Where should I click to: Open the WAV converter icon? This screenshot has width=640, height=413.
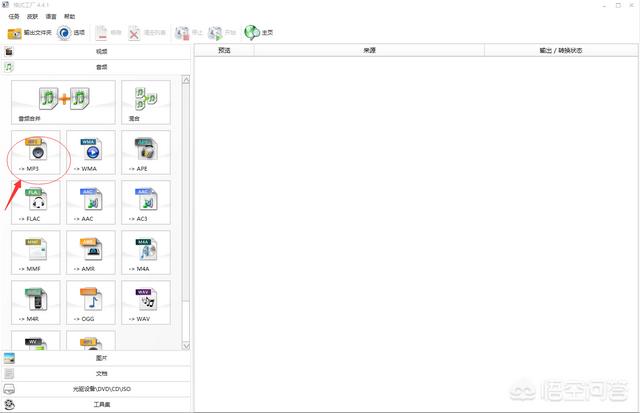click(x=145, y=304)
